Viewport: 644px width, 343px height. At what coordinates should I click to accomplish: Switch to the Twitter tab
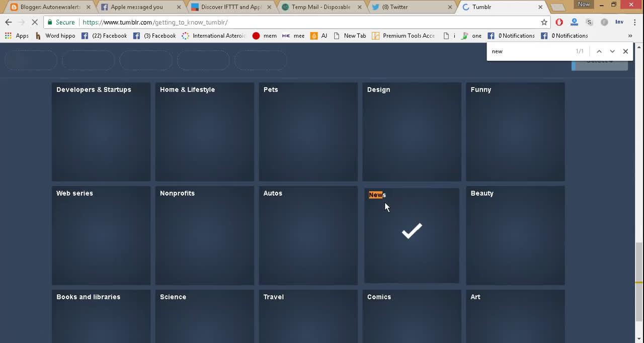point(410,7)
